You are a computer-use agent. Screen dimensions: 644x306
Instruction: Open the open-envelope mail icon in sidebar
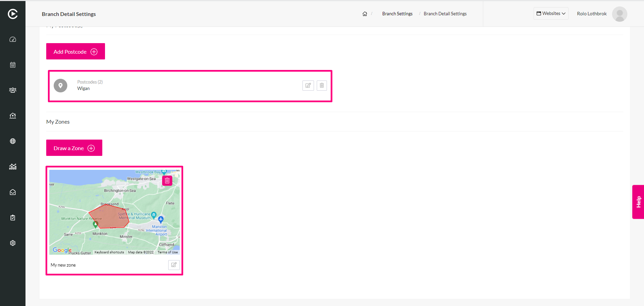click(x=13, y=192)
